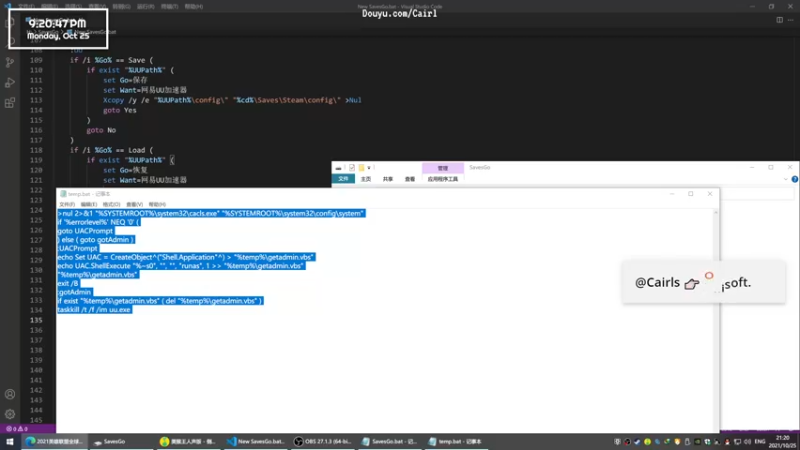The height and width of the screenshot is (450, 800).
Task: Switch to 360 browser taskbar item
Action: tap(188, 441)
